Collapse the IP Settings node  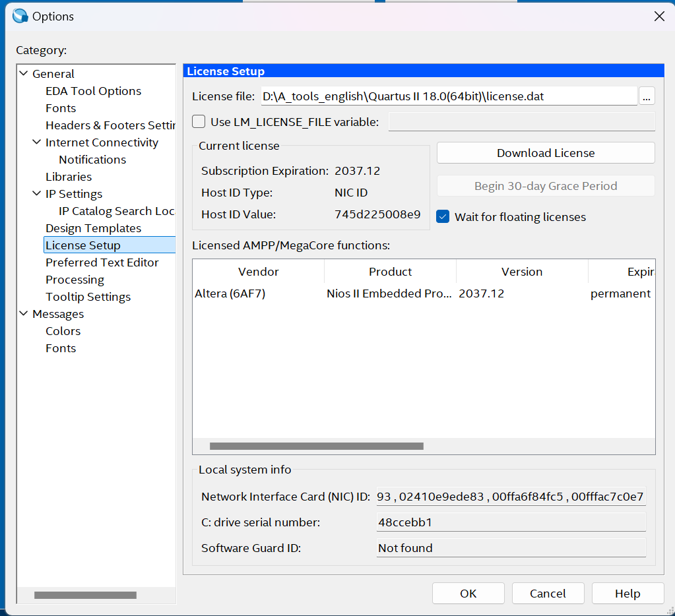pyautogui.click(x=37, y=194)
